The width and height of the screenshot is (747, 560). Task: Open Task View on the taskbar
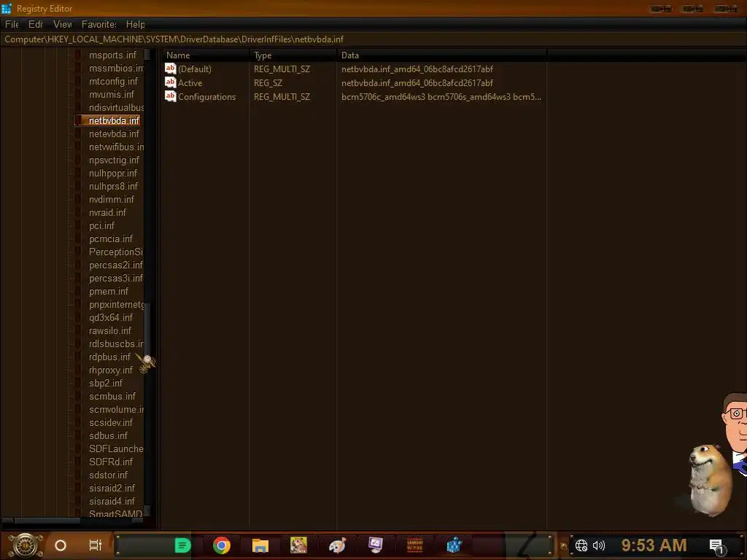pyautogui.click(x=96, y=545)
